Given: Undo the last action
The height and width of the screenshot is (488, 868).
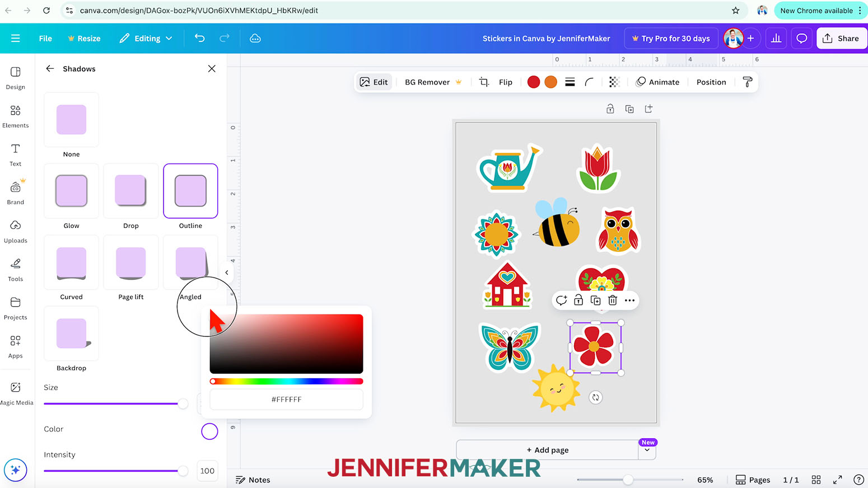Looking at the screenshot, I should pos(200,38).
